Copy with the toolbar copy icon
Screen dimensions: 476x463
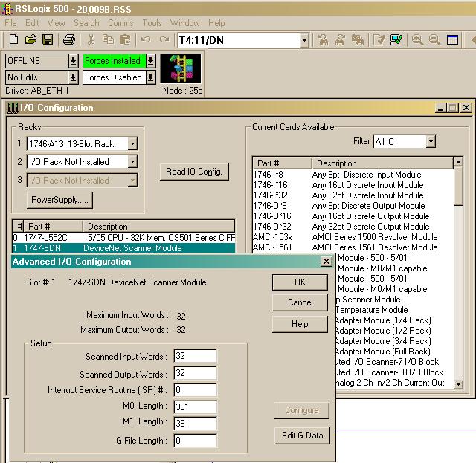click(108, 39)
